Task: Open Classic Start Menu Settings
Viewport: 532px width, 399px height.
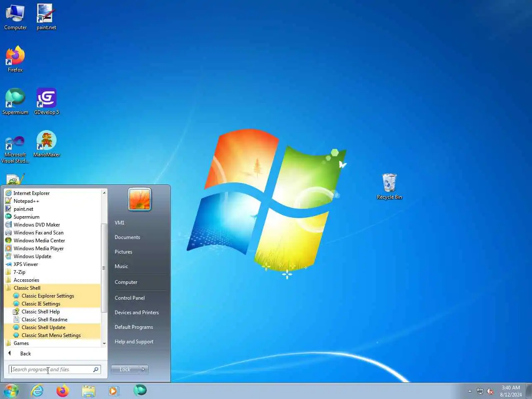Action: (x=52, y=335)
